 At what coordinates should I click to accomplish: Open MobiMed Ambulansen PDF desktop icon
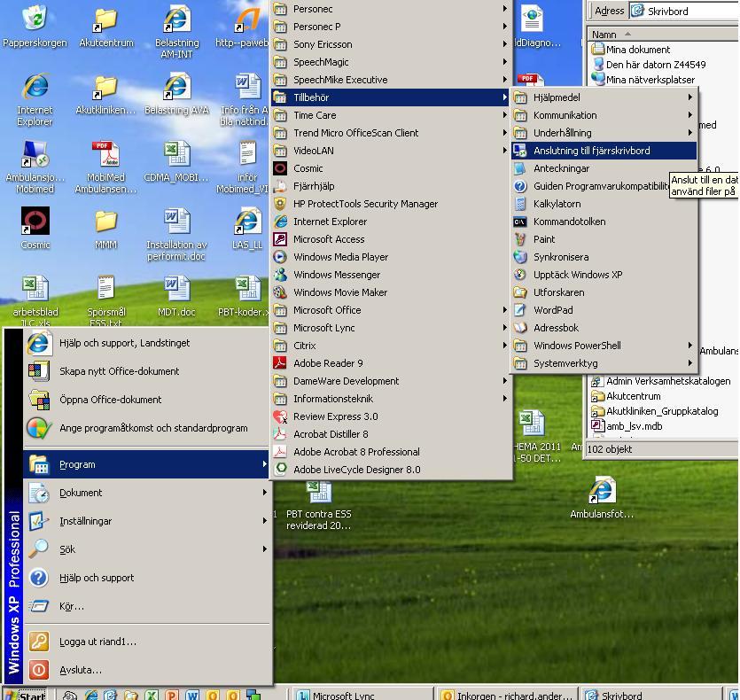(105, 167)
